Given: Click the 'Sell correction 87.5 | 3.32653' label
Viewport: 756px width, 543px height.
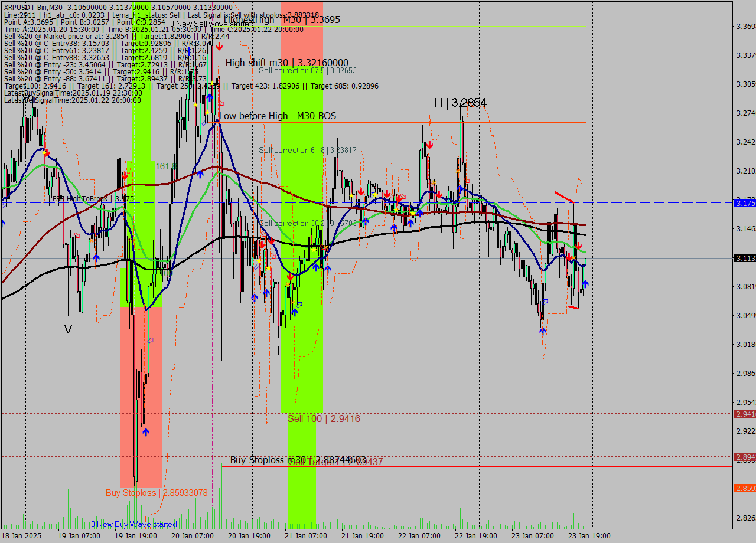Looking at the screenshot, I should 308,70.
